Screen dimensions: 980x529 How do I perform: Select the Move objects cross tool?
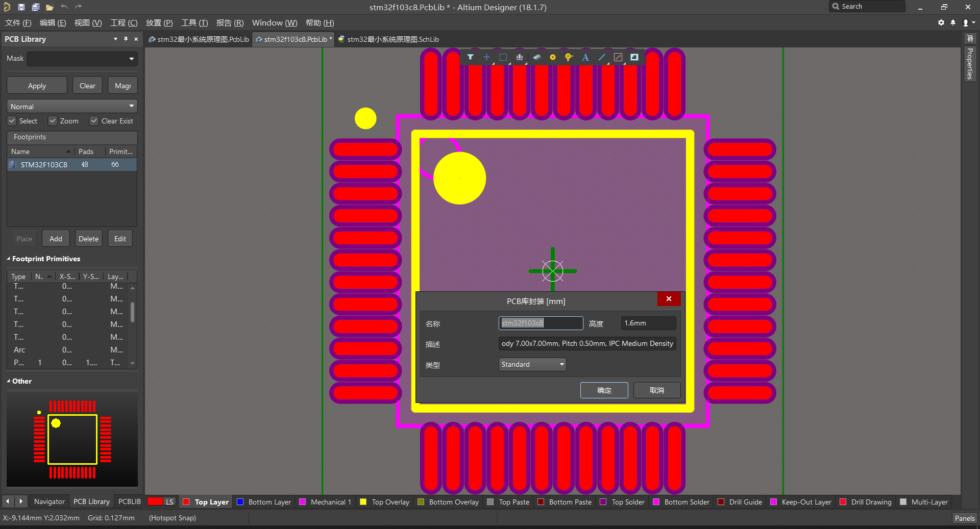[486, 57]
